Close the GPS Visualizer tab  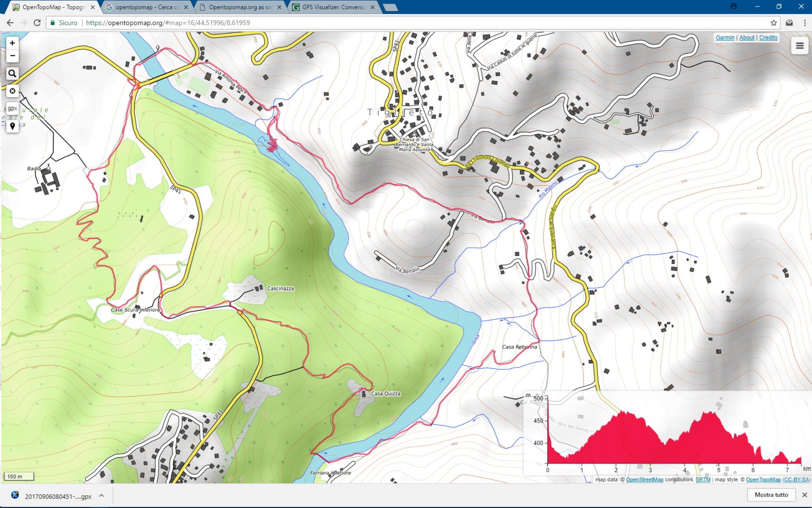(x=372, y=7)
